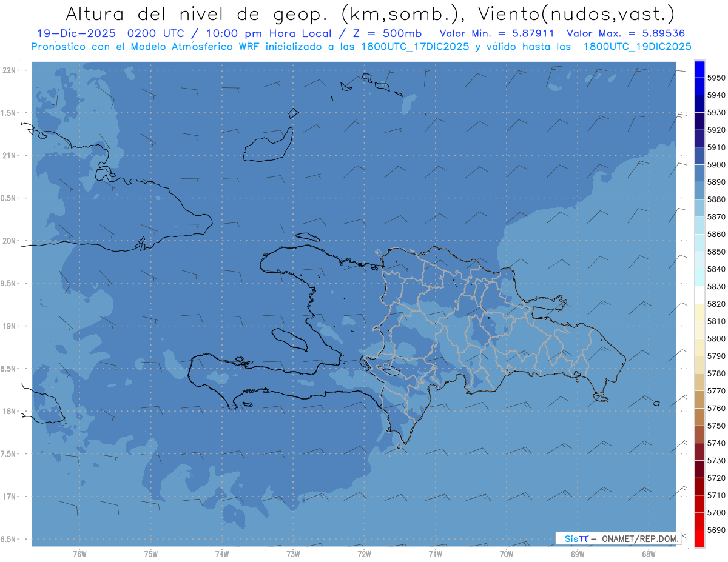The width and height of the screenshot is (728, 562).
Task: Click the 22N latitude axis label
Action: click(x=9, y=70)
